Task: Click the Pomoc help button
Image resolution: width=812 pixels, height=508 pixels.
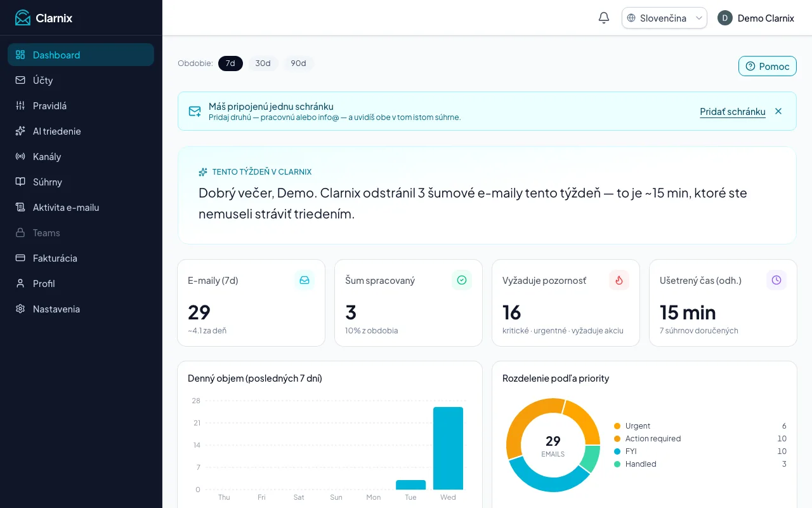Action: 767,66
